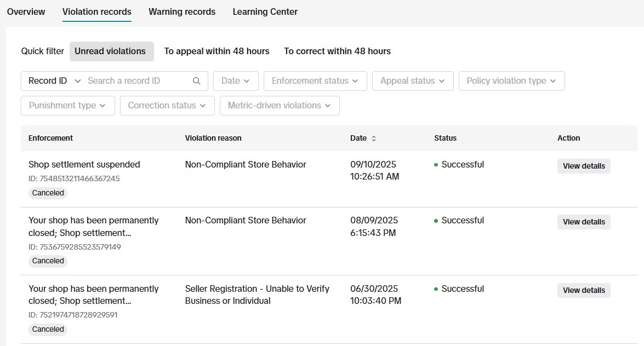This screenshot has width=644, height=346.
Task: Click the Search a record ID field
Action: 137,81
